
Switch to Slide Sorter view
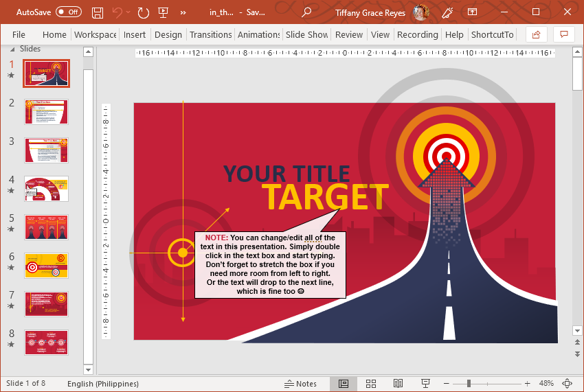click(371, 384)
